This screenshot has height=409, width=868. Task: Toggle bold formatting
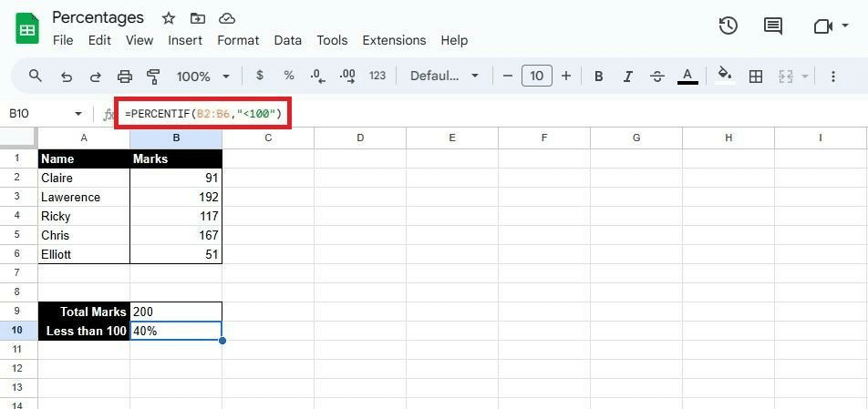pos(599,77)
